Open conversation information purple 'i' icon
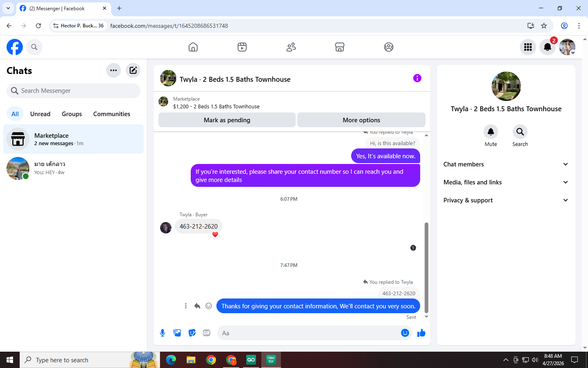Image resolution: width=588 pixels, height=368 pixels. [x=417, y=78]
